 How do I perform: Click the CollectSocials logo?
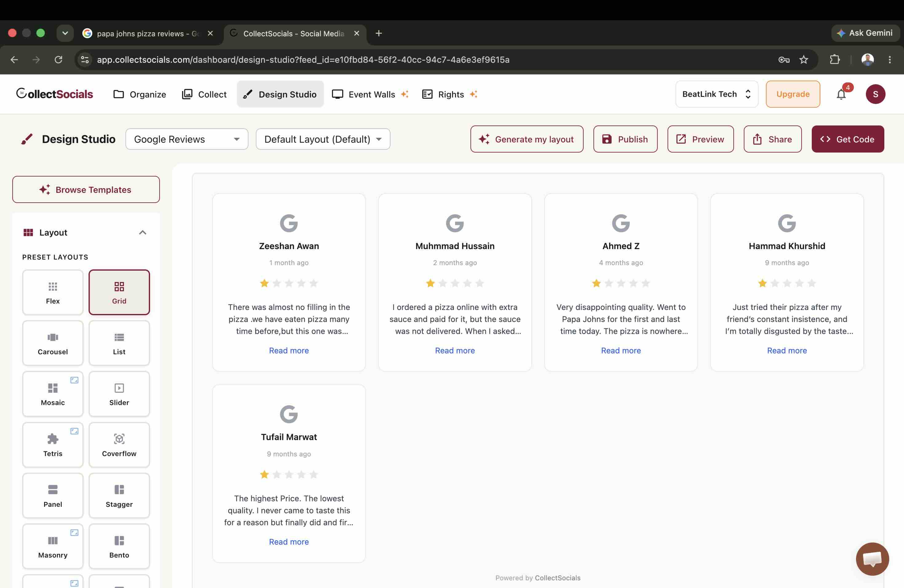pyautogui.click(x=55, y=94)
